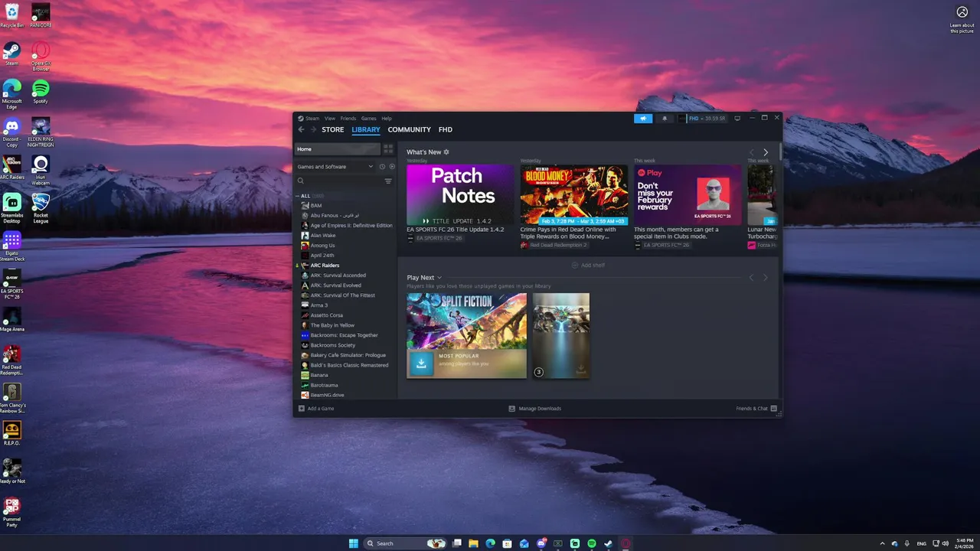Open Learn about this picture

(962, 18)
